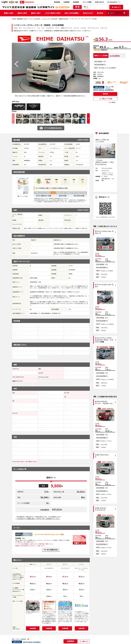The image size is (131, 644).
Task: Click footer お気に入り star button
Action: 84,641
